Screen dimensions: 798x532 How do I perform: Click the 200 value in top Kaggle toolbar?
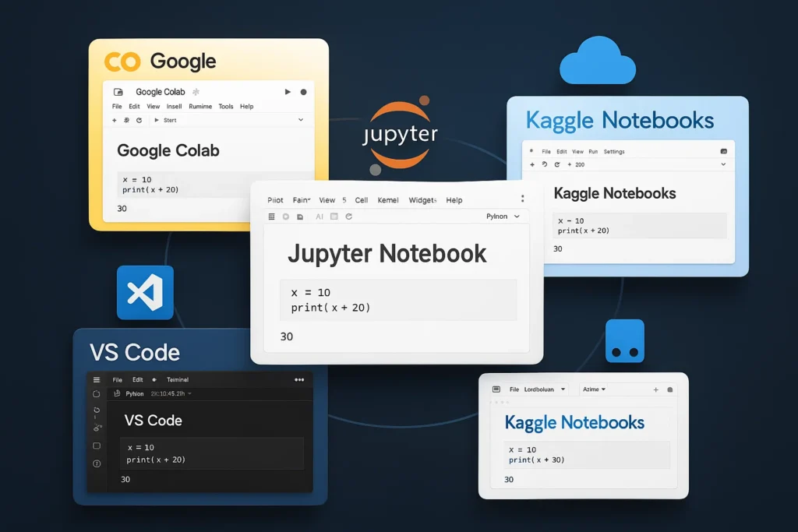pos(580,165)
